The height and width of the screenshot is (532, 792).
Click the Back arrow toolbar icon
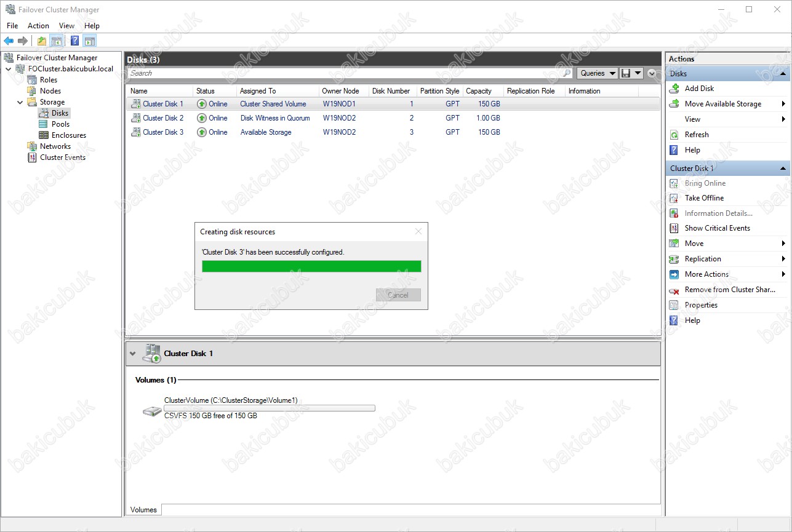click(9, 41)
